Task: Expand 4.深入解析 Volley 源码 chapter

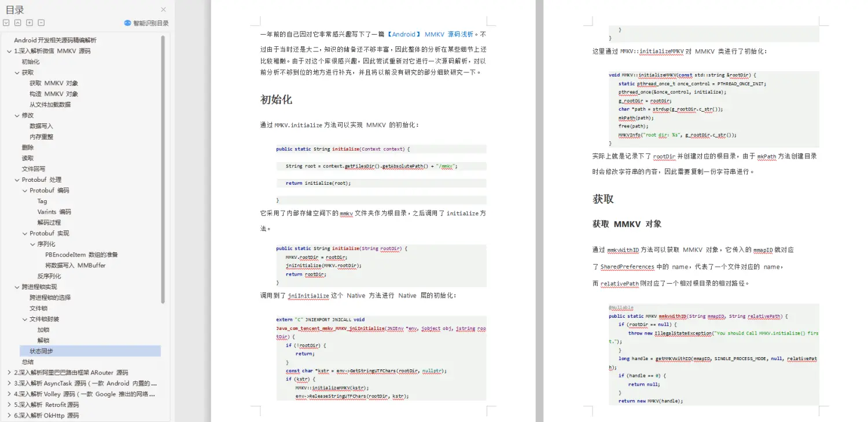Action: 9,394
